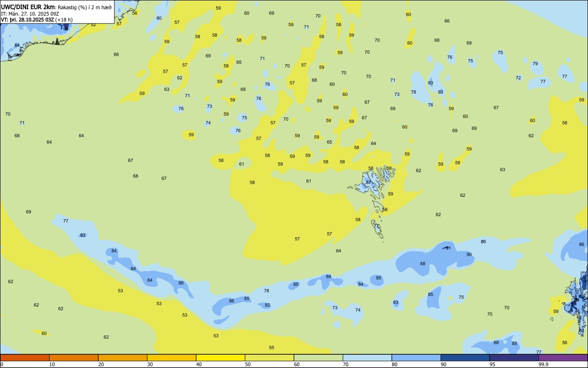
Task: Click the map value "55" near the bottom
Action: [271, 347]
